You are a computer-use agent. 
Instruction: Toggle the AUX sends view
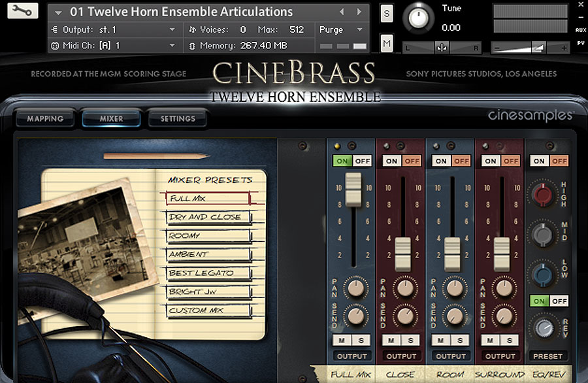[581, 29]
